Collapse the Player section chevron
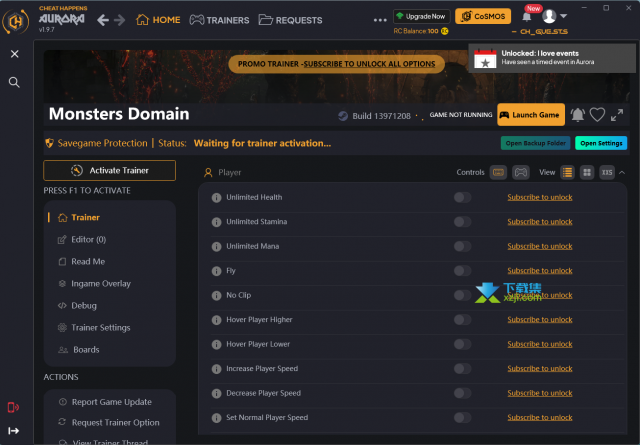This screenshot has height=445, width=640. point(622,173)
